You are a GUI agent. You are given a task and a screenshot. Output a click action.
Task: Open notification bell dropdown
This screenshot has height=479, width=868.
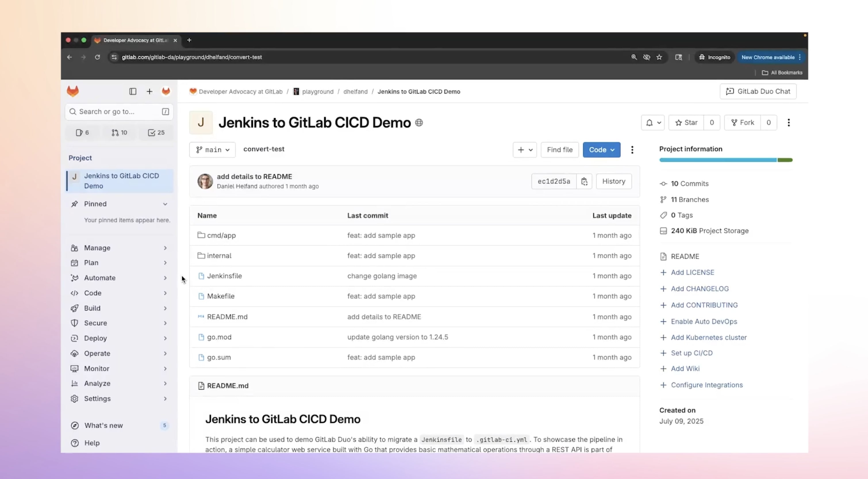pyautogui.click(x=653, y=122)
